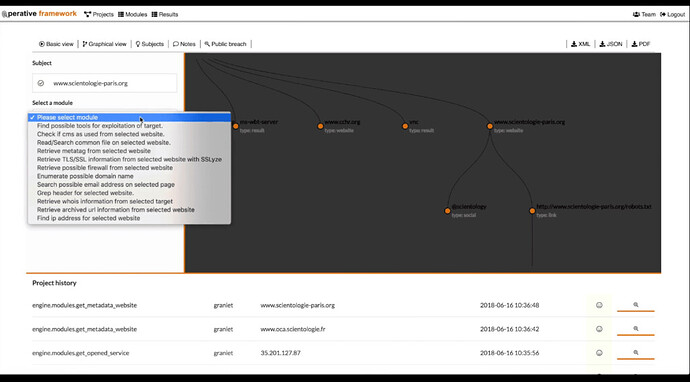Select 'Please select module' option

tap(129, 118)
